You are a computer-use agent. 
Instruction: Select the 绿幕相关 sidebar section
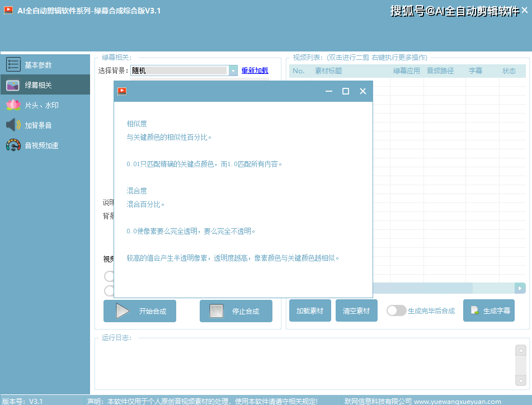[45, 85]
